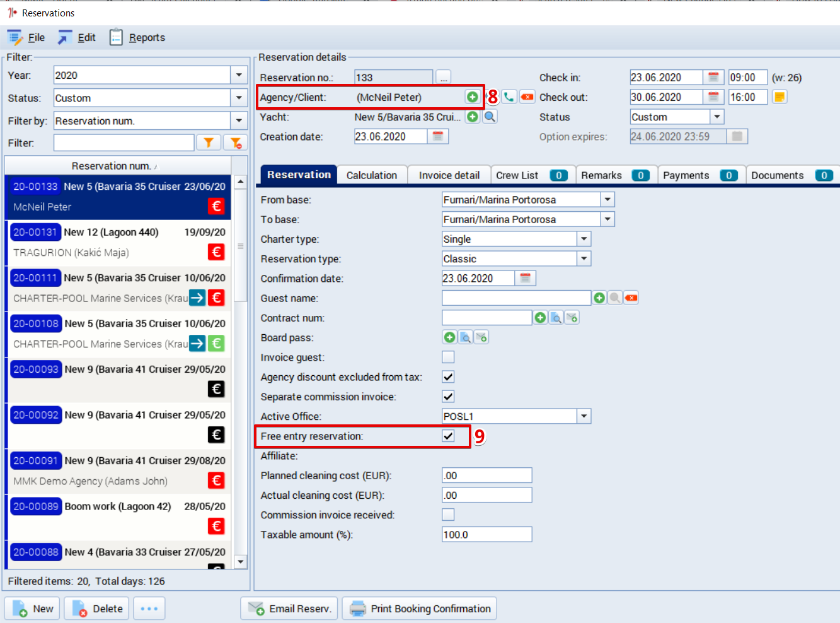This screenshot has height=623, width=840.
Task: Click black euro icon on reservation 20-00093
Action: pos(216,389)
